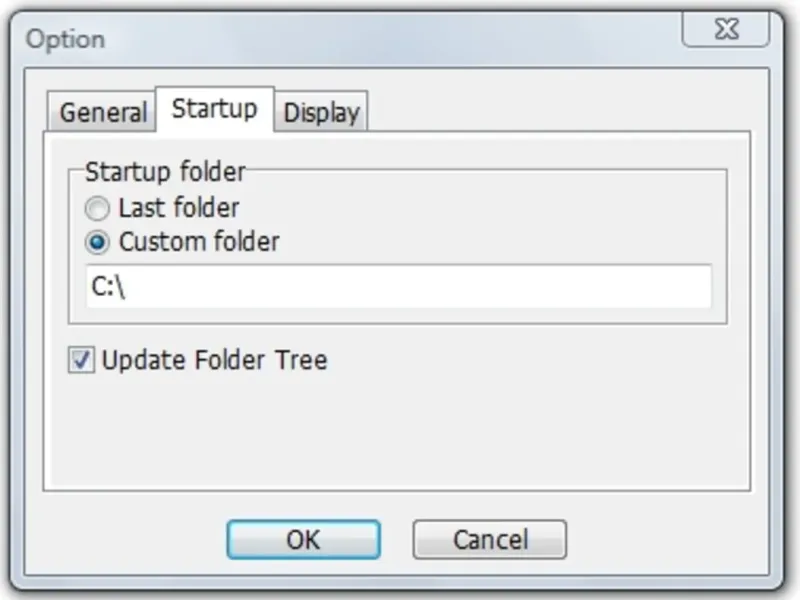Choose the Last folder radio button
Viewport: 800px width, 600px height.
pyautogui.click(x=97, y=208)
